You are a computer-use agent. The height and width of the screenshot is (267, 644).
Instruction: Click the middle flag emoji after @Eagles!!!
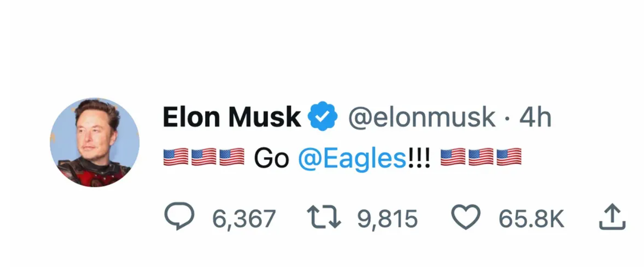(481, 157)
